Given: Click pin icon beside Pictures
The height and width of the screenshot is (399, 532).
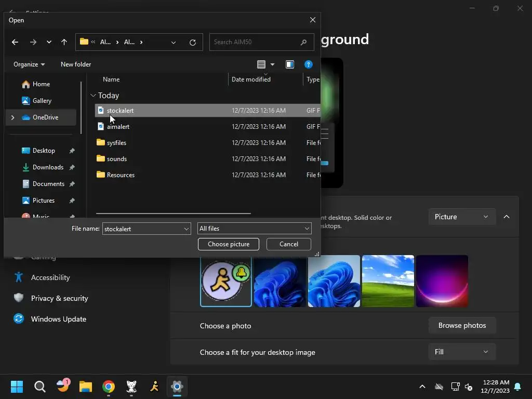Looking at the screenshot, I should pyautogui.click(x=72, y=201).
